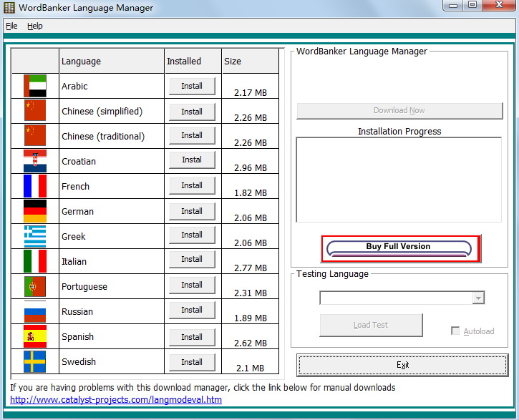Install the French language pack

point(192,185)
